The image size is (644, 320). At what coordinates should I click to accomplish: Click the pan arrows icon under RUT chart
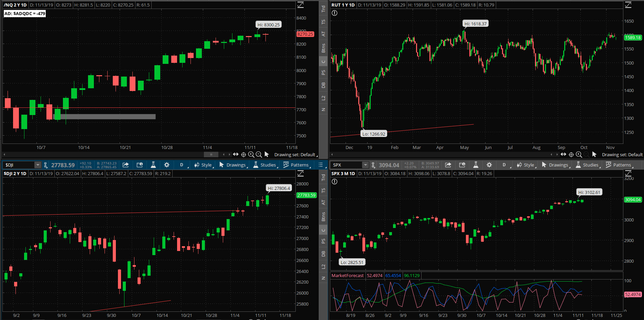563,155
